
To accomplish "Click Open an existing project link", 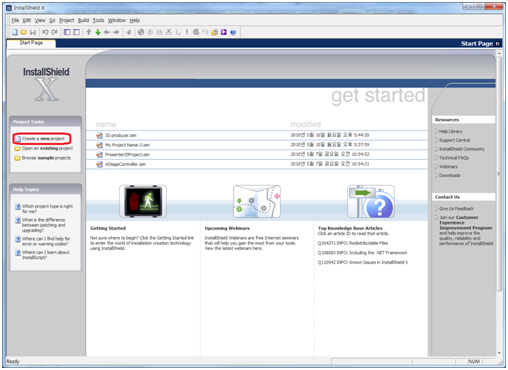I will pos(47,148).
